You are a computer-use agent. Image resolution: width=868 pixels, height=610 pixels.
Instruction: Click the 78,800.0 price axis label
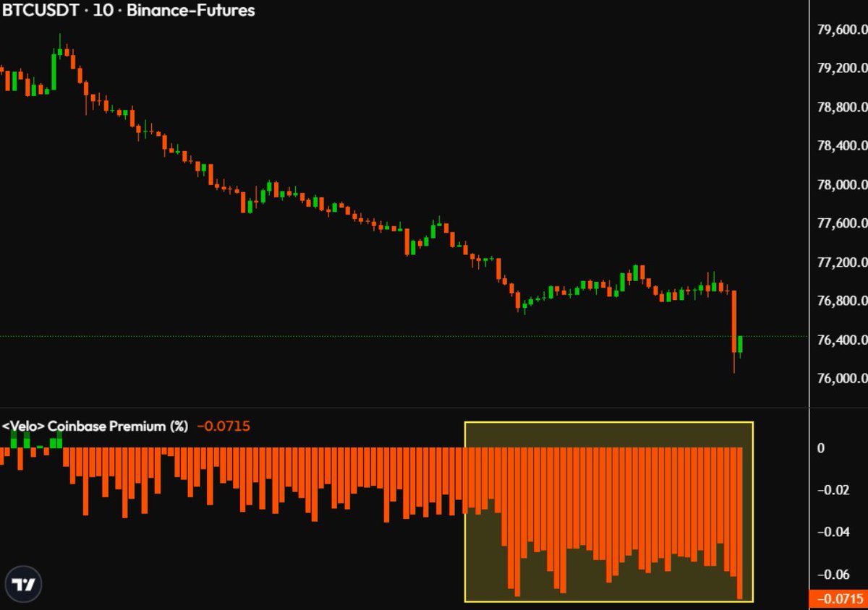[841, 108]
